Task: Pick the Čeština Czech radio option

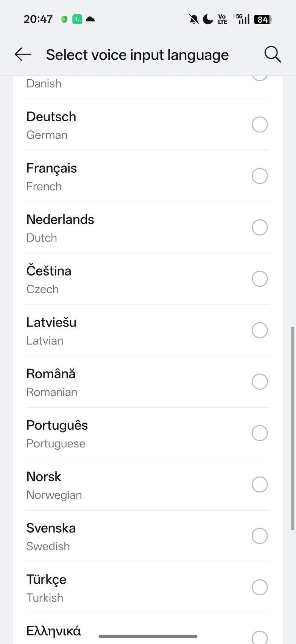Action: [x=260, y=279]
